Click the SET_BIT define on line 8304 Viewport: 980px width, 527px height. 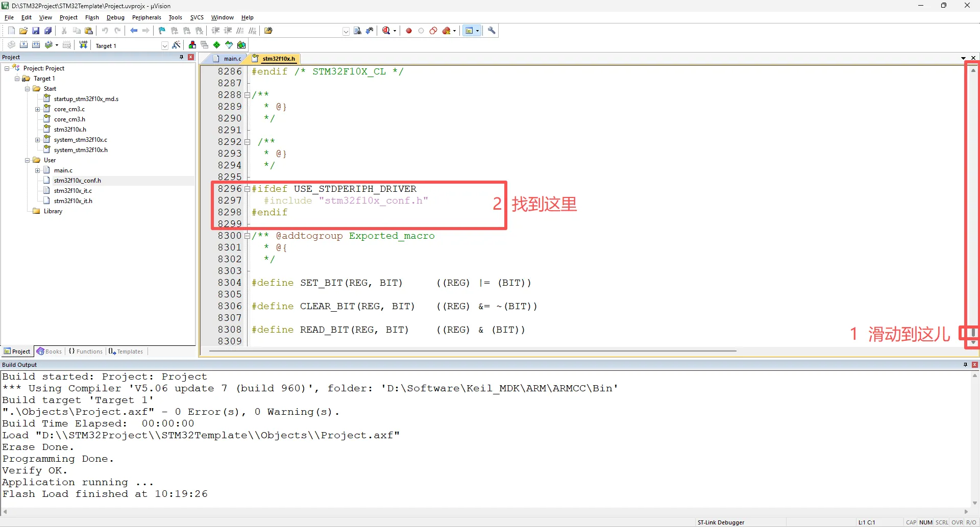[x=391, y=283]
